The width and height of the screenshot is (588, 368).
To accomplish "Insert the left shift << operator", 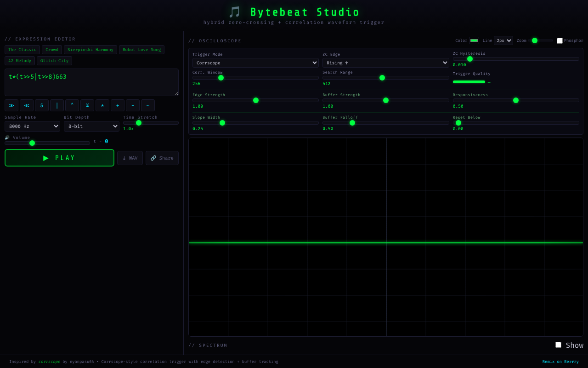I will 27,105.
